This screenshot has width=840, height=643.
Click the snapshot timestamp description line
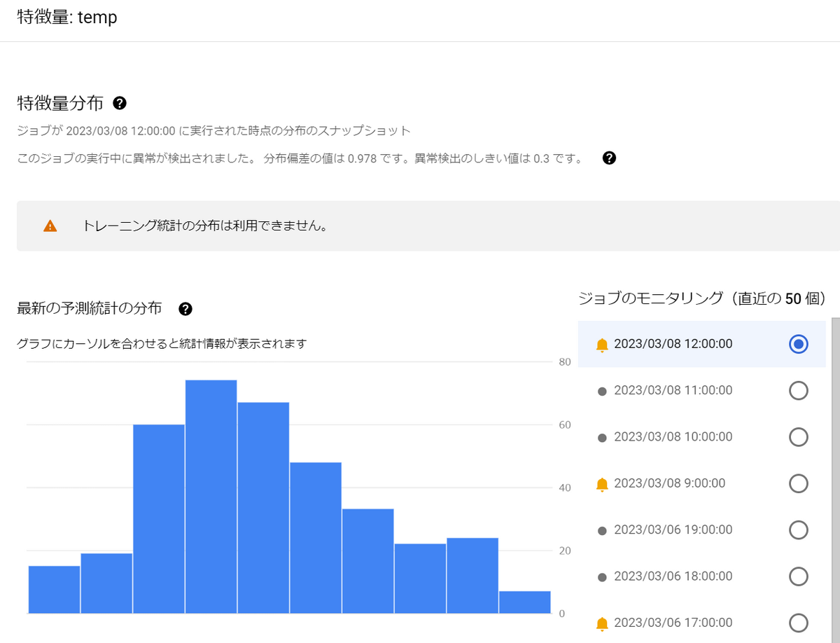click(x=213, y=132)
